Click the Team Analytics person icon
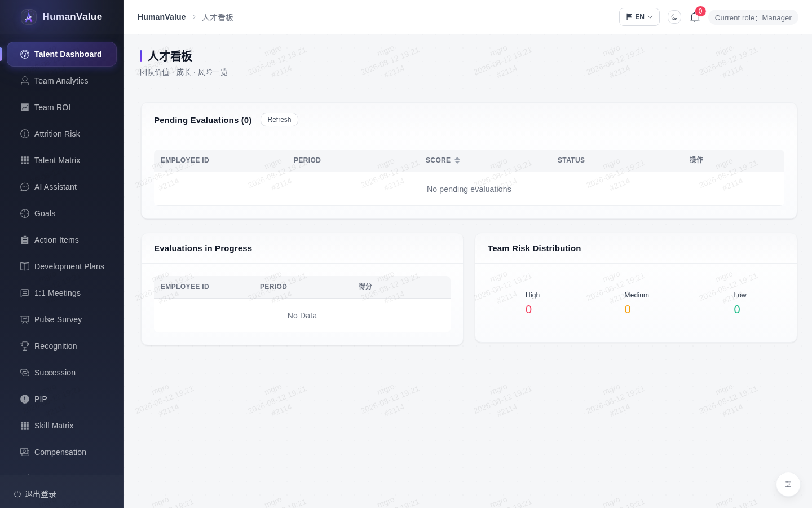812x508 pixels. pos(25,81)
